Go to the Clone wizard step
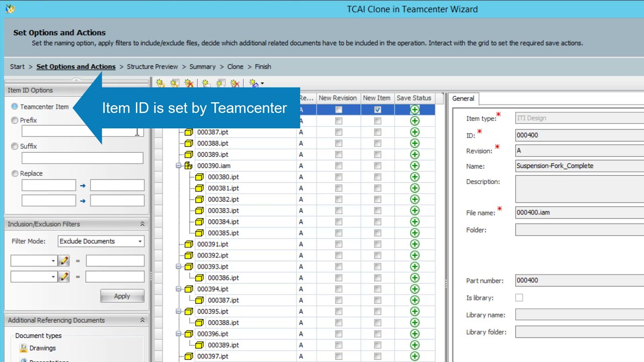 click(x=235, y=66)
